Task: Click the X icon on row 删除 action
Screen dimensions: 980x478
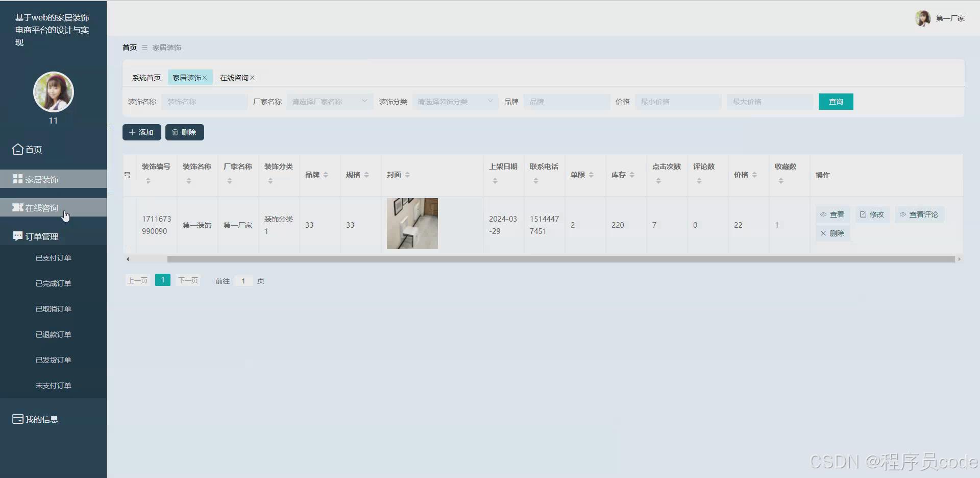Action: [x=823, y=233]
